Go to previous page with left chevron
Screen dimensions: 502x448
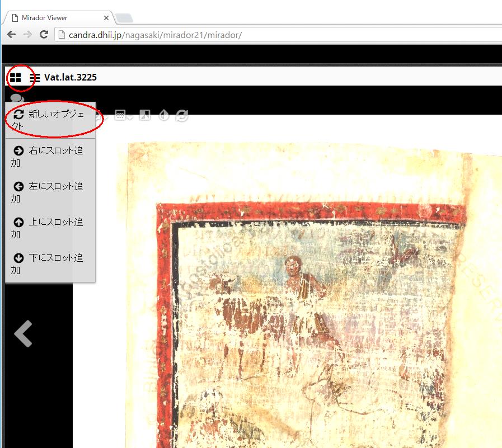(23, 333)
